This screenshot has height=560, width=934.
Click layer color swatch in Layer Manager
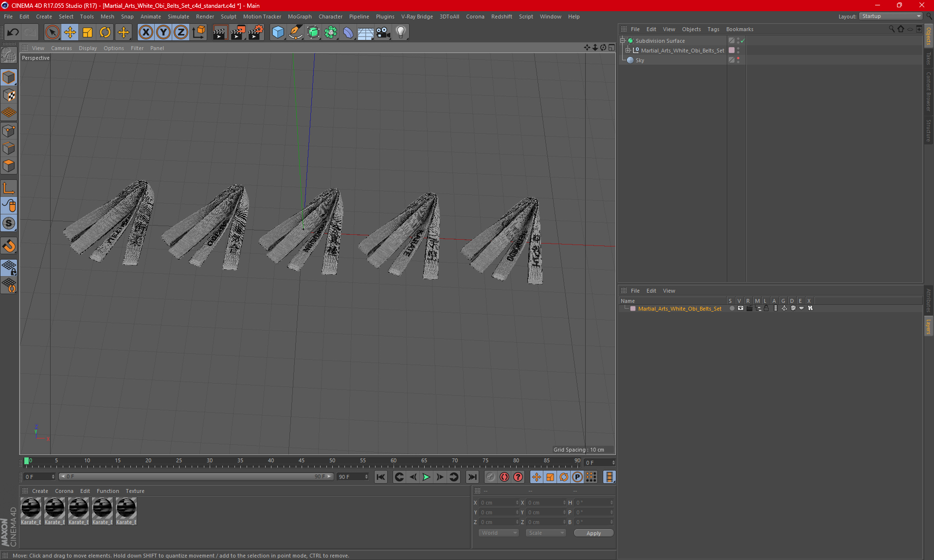pyautogui.click(x=633, y=309)
